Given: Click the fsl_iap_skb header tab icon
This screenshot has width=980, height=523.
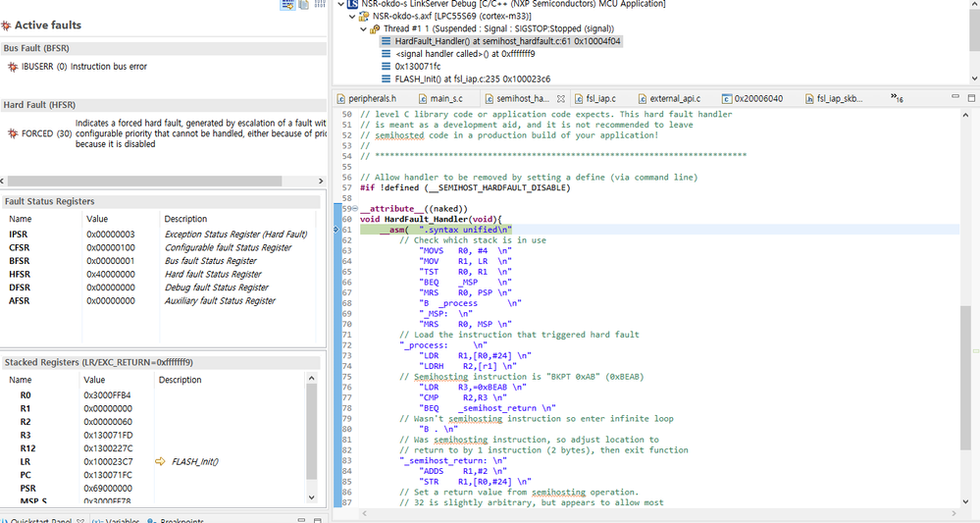Looking at the screenshot, I should (x=809, y=99).
